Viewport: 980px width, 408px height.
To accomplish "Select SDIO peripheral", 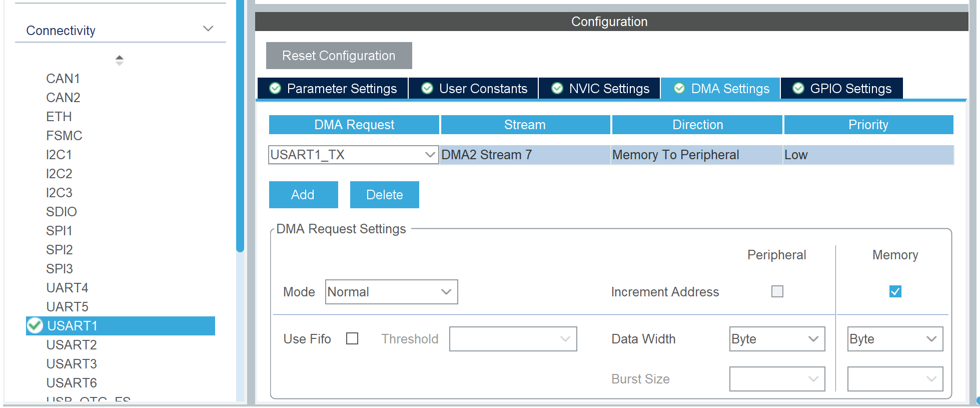I will [62, 212].
